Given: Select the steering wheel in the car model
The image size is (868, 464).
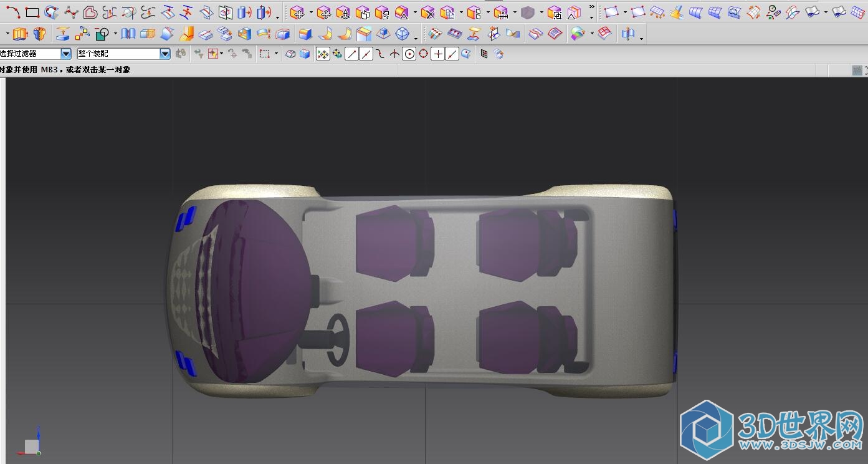Looking at the screenshot, I should (x=338, y=339).
